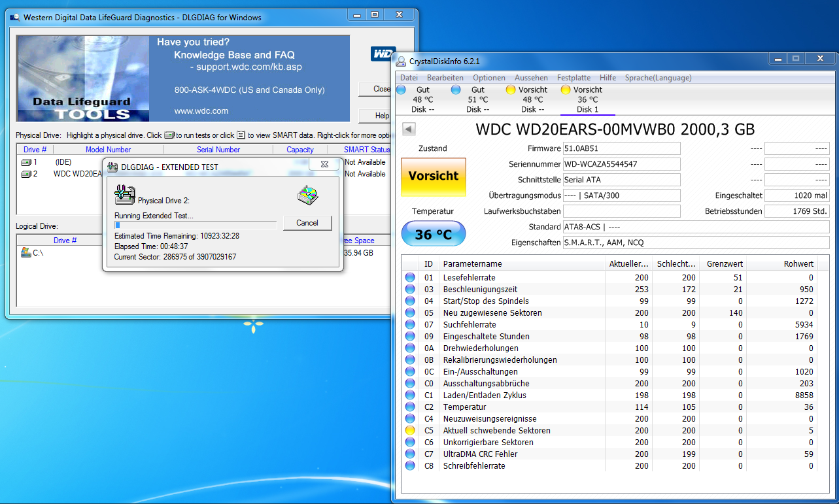The width and height of the screenshot is (839, 504).
Task: Click the support.wdc.com/kb.asp text in banner
Action: coord(250,67)
